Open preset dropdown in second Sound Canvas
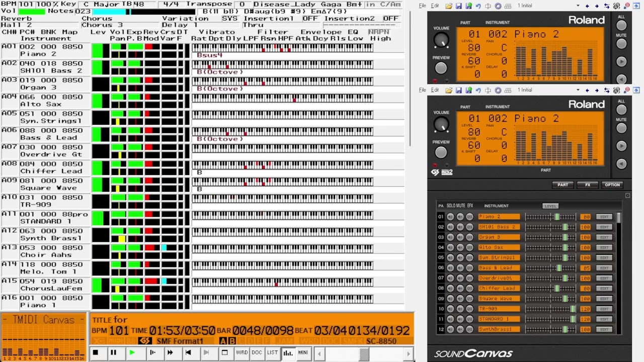644x362 pixels. (x=578, y=90)
